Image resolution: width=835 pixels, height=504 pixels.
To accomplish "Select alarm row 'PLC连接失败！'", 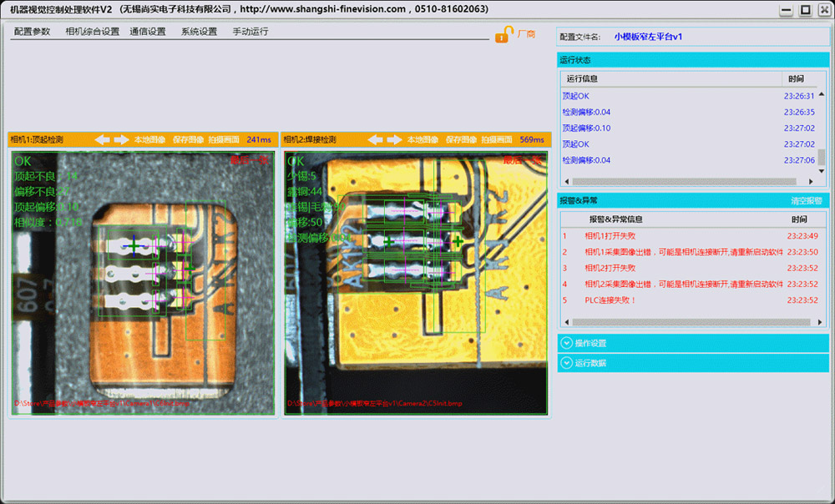I will tap(610, 300).
